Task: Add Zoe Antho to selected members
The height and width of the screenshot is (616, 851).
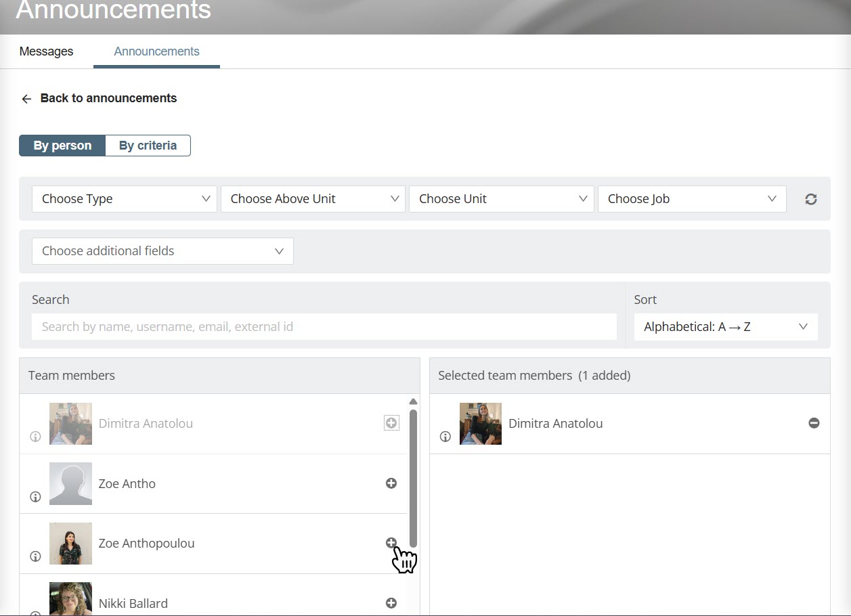Action: (391, 483)
